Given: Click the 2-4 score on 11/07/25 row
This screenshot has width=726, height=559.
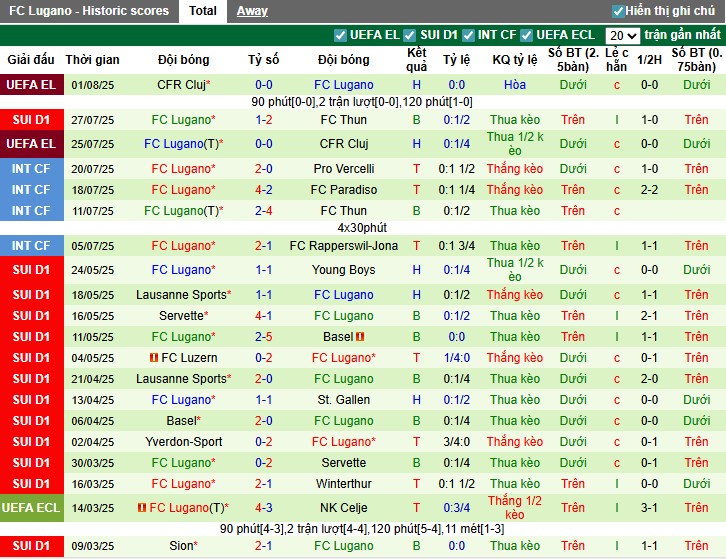Looking at the screenshot, I should click(x=263, y=211).
